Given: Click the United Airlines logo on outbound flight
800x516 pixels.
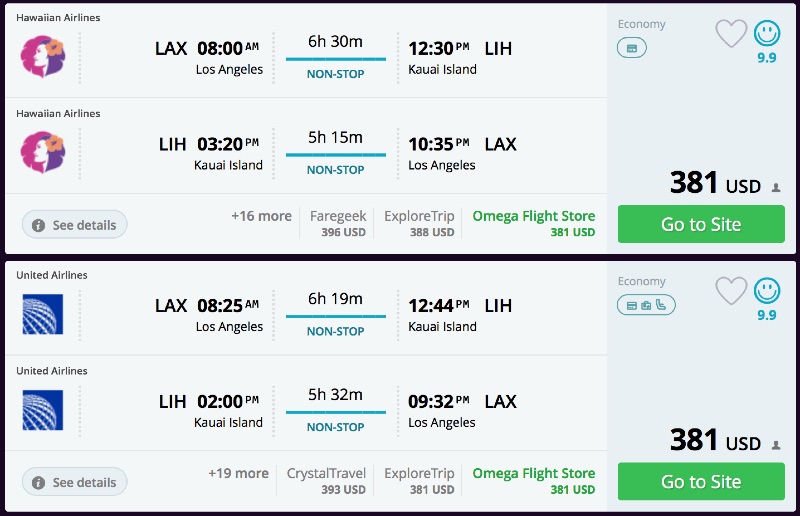Looking at the screenshot, I should click(42, 314).
